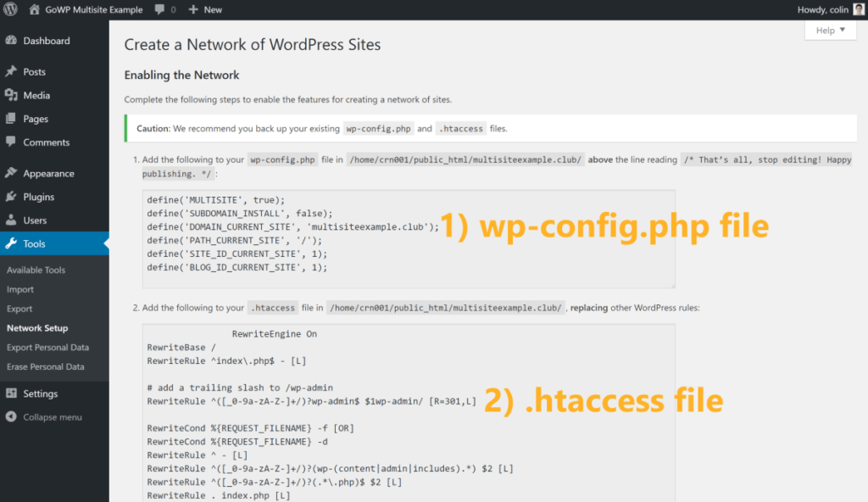
Task: Open the Import submenu link
Action: point(20,289)
